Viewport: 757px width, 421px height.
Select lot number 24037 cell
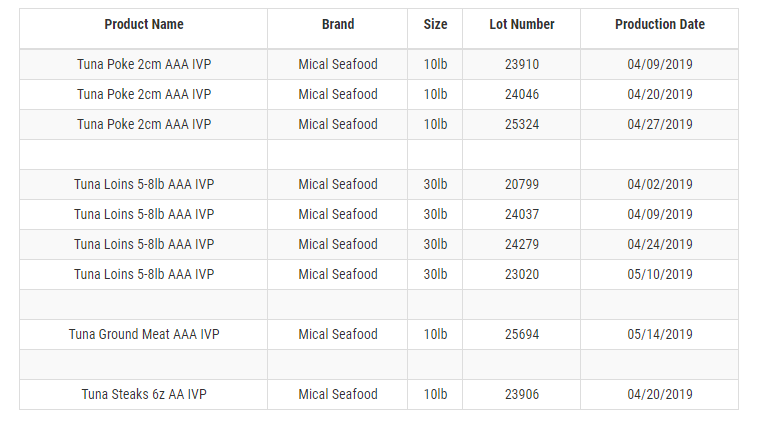coord(522,214)
